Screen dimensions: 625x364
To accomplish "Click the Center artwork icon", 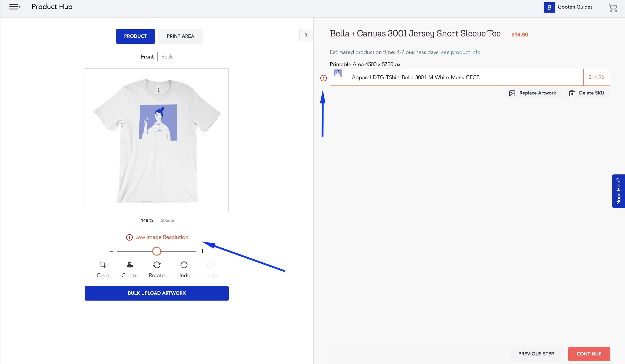I will (129, 265).
